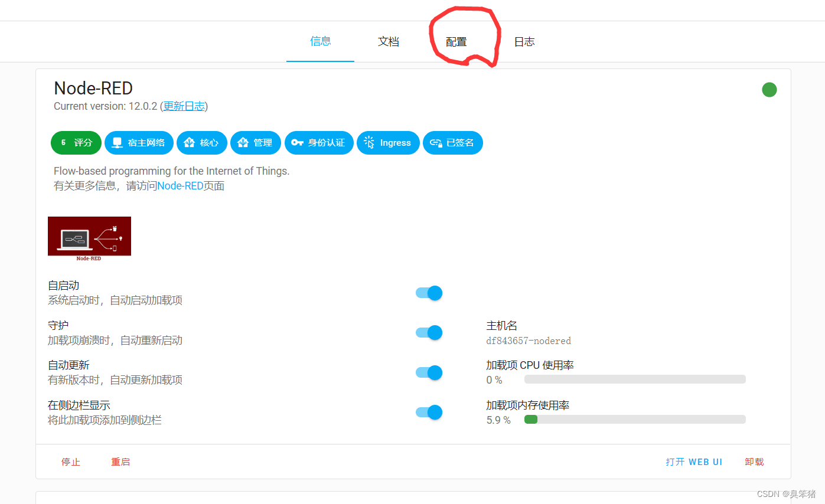This screenshot has height=504, width=825.
Task: Click the 将此加载项添加到侧边栏 description
Action: pyautogui.click(x=105, y=420)
